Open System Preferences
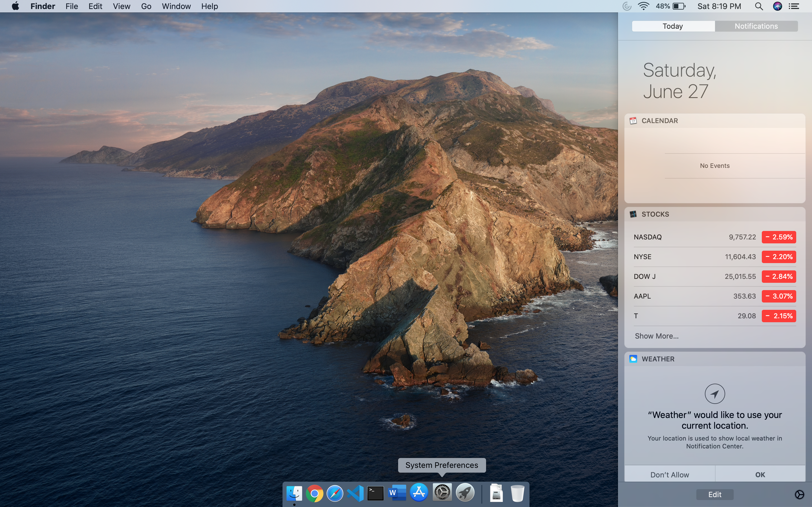The image size is (812, 507). [442, 492]
